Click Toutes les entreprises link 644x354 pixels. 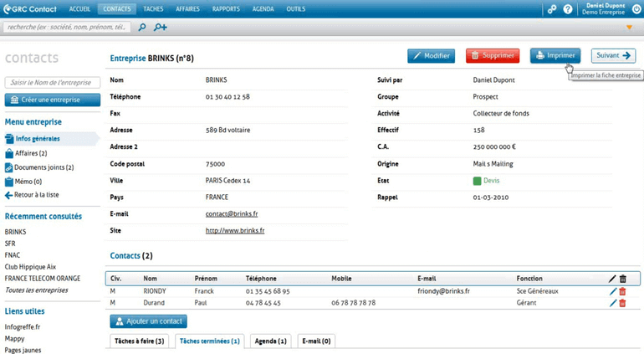(x=37, y=290)
